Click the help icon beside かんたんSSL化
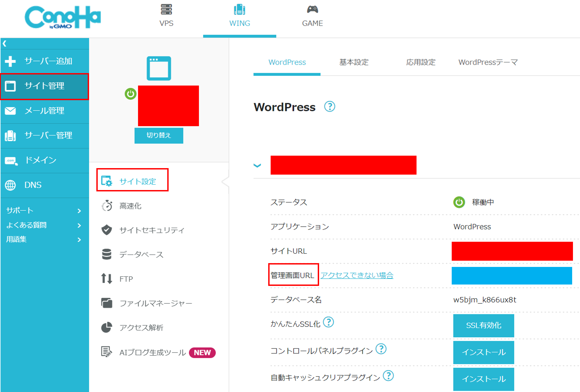Viewport: 580px width, 392px height. [329, 322]
